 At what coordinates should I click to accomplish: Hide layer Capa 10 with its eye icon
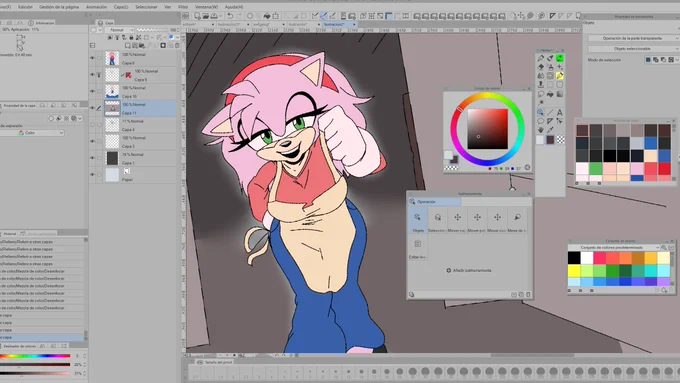pos(92,92)
